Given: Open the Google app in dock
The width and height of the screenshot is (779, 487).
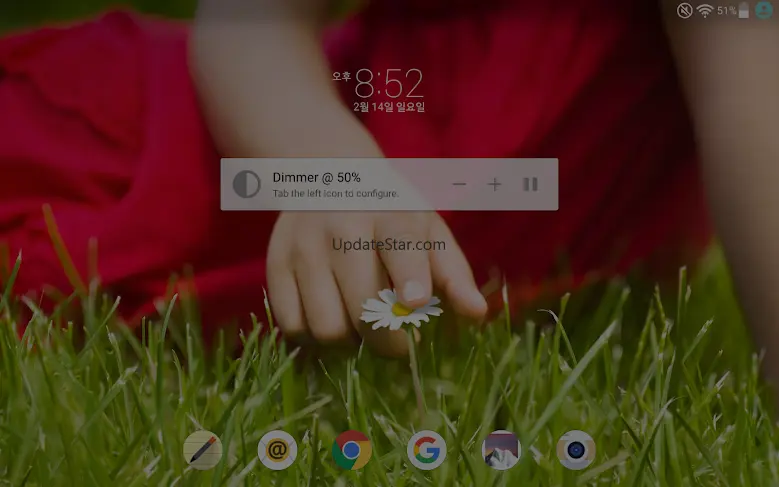Looking at the screenshot, I should click(x=427, y=450).
